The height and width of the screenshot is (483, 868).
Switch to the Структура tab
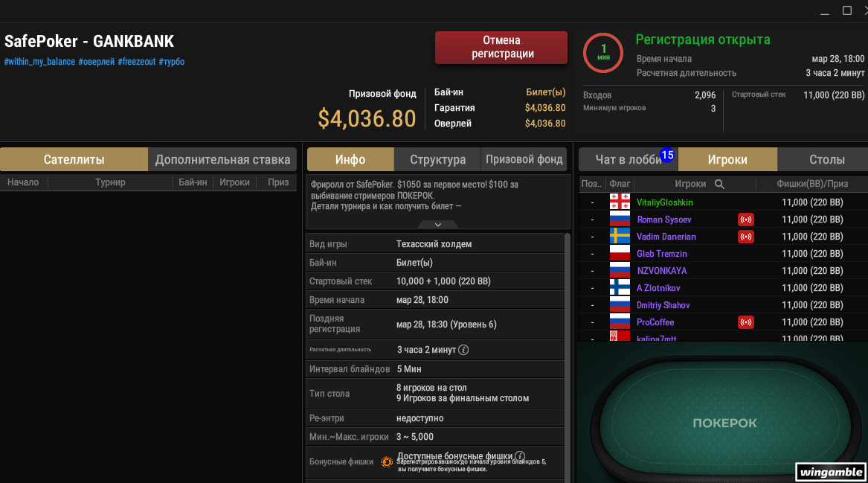(437, 159)
